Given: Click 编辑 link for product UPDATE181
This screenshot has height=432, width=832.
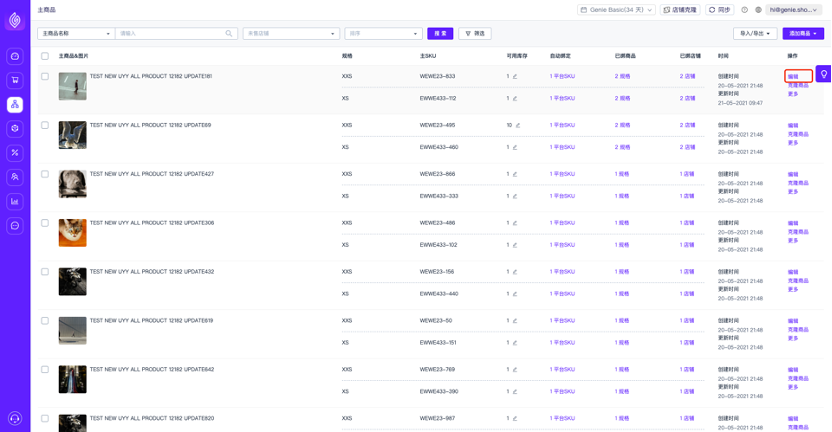Looking at the screenshot, I should click(x=793, y=76).
